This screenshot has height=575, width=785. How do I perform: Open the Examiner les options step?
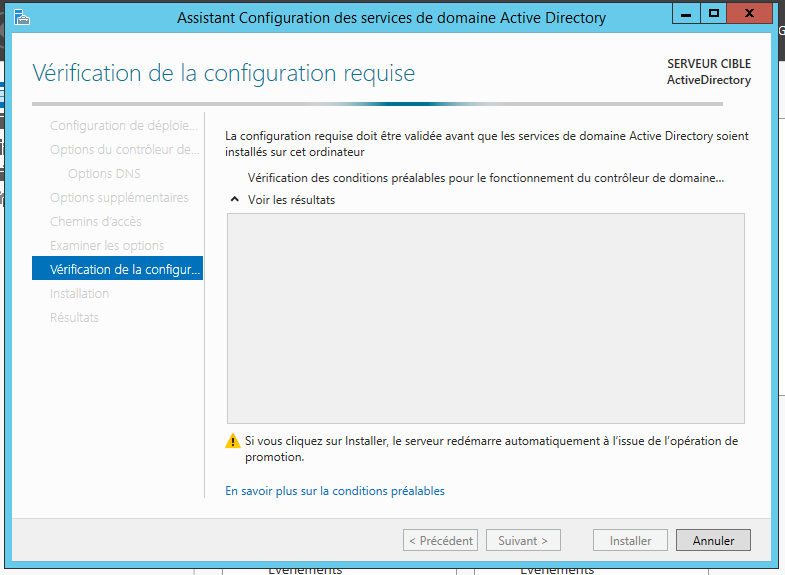tap(107, 246)
